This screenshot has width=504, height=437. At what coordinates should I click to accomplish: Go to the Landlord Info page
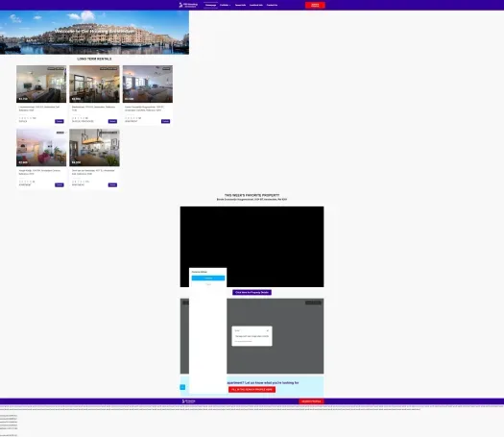pyautogui.click(x=256, y=5)
